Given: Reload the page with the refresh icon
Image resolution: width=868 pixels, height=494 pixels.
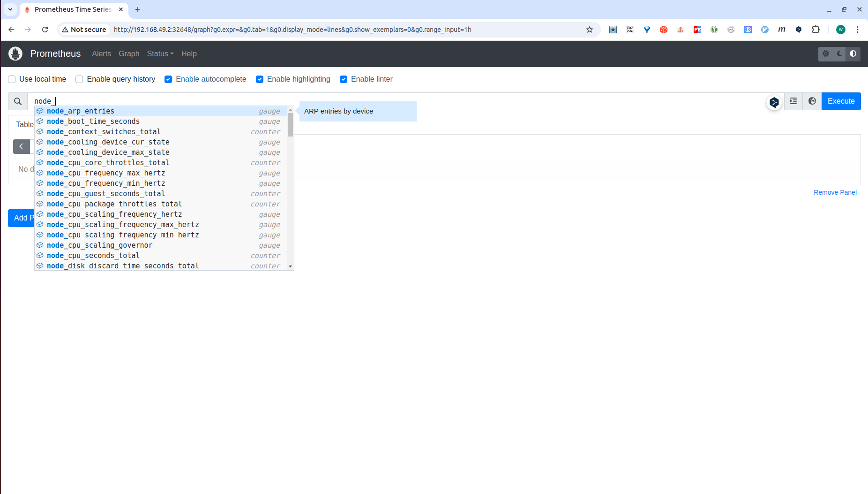Looking at the screenshot, I should [45, 30].
